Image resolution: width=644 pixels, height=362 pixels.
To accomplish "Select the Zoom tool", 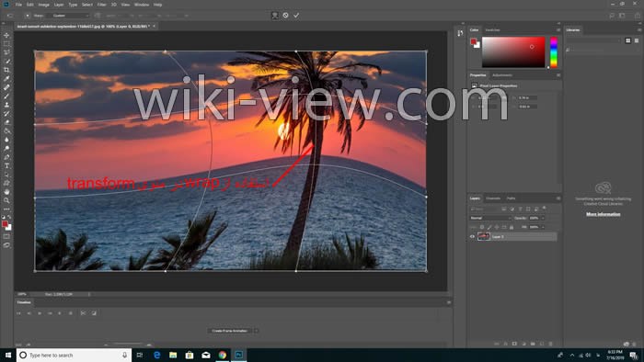I will click(6, 200).
